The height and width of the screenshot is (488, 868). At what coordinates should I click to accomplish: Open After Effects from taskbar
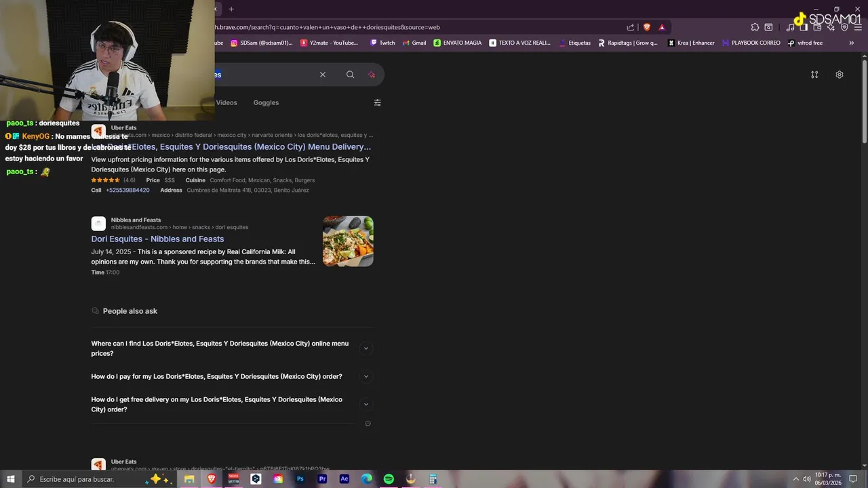click(344, 479)
